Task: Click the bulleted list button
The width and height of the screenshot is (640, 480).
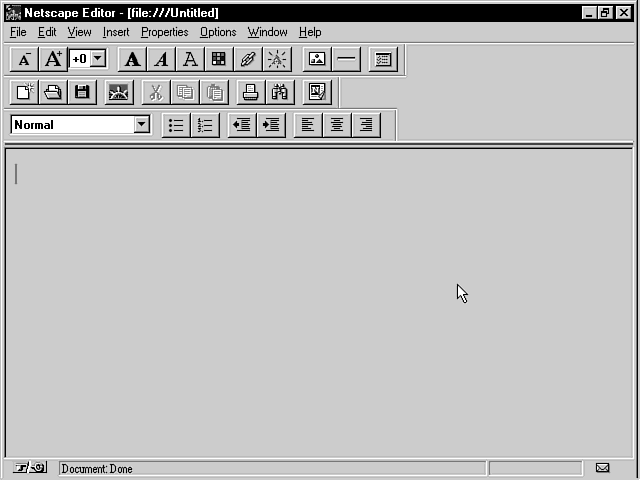Action: (176, 125)
